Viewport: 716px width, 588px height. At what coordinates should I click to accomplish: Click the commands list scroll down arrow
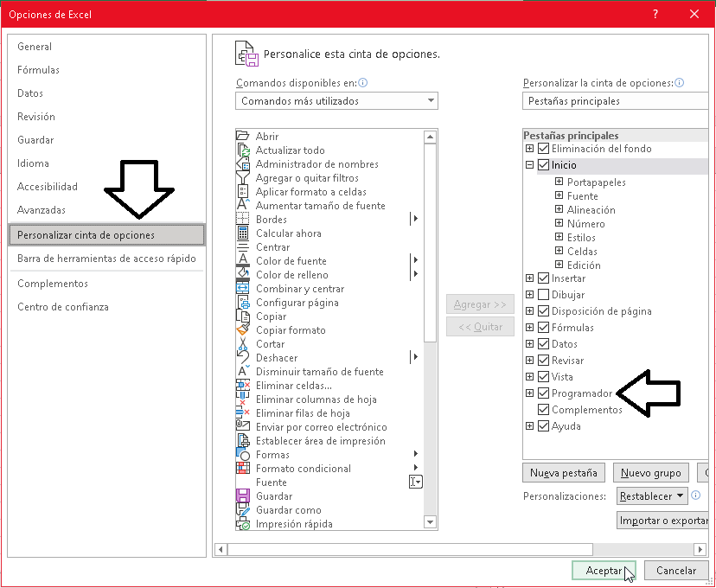click(x=430, y=522)
